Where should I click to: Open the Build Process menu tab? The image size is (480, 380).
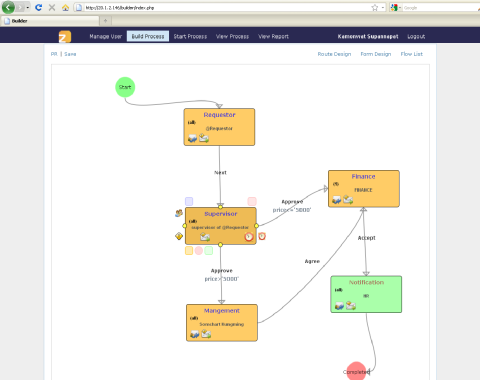[148, 36]
